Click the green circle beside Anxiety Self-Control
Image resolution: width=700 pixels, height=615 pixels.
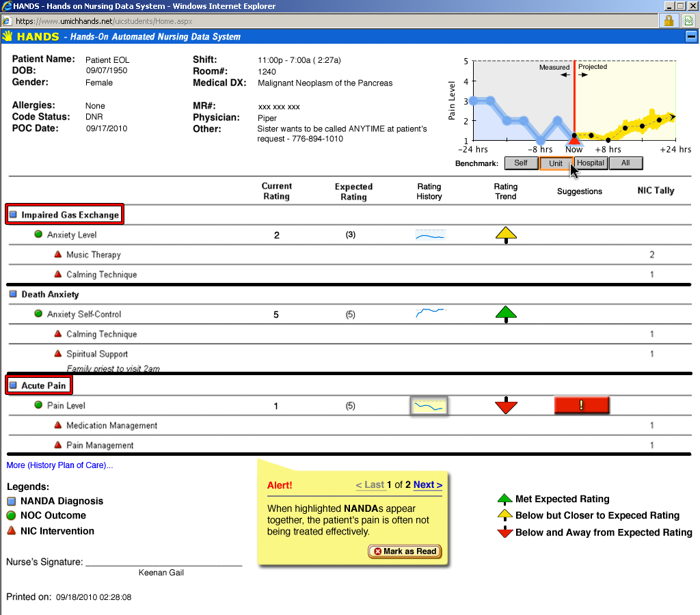38,314
